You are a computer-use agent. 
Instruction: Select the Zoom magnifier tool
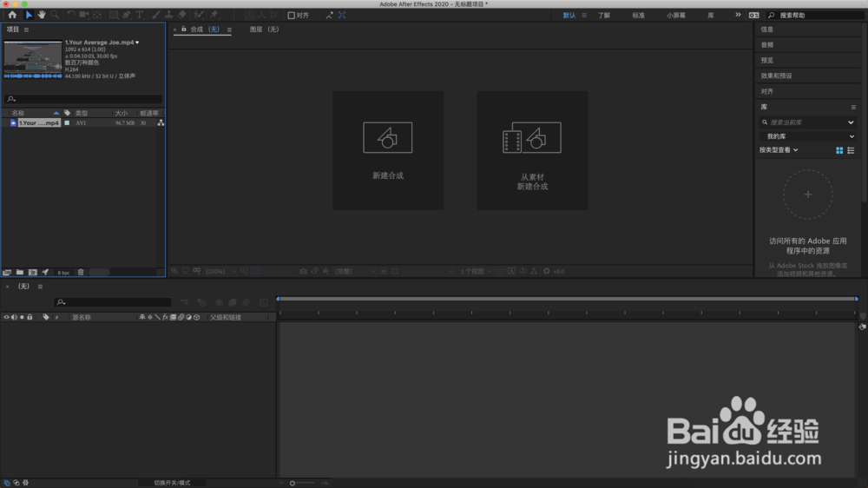click(54, 15)
